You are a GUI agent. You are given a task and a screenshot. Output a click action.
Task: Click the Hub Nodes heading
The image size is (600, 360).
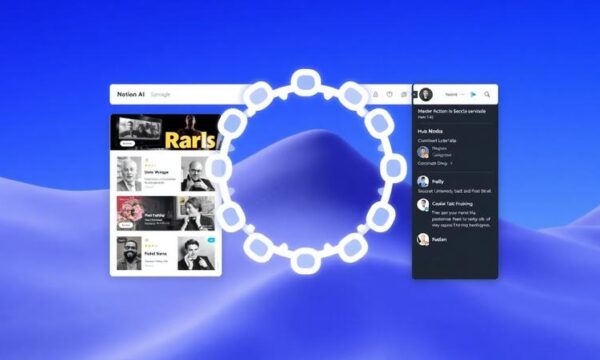coord(430,131)
